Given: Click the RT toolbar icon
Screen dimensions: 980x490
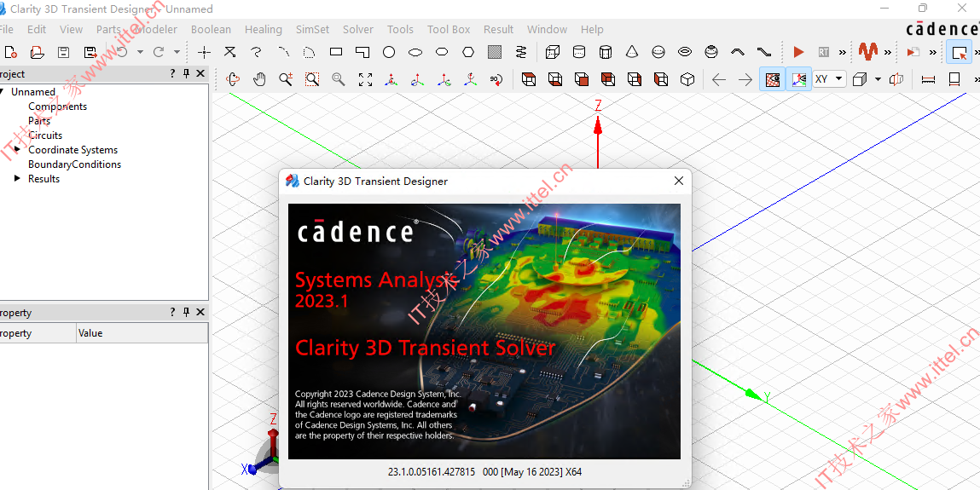Looking at the screenshot, I should pos(825,53).
